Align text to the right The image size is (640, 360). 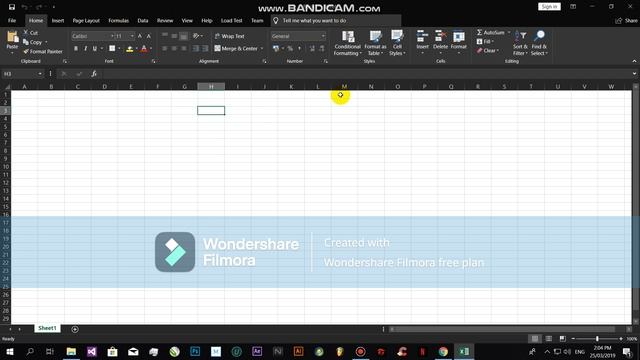click(184, 49)
